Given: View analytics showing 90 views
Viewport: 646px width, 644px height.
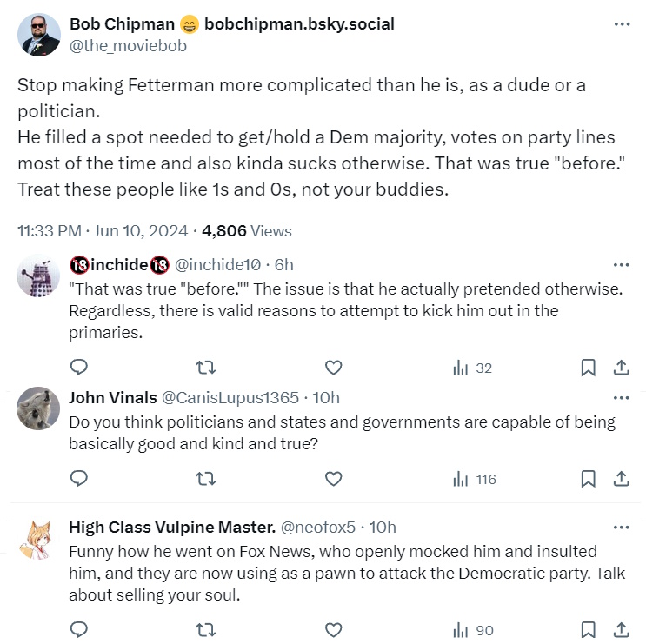Looking at the screenshot, I should [x=474, y=628].
